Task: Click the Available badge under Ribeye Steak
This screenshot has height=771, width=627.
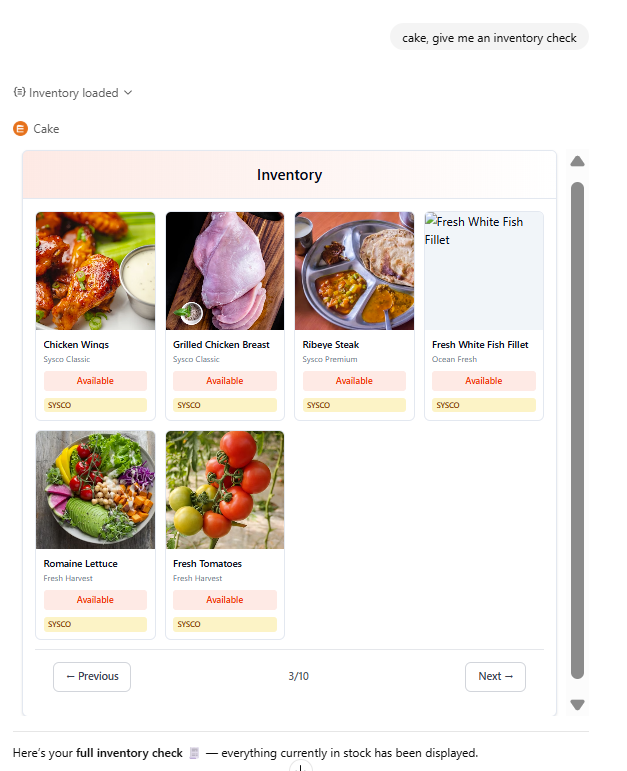Action: (x=354, y=381)
